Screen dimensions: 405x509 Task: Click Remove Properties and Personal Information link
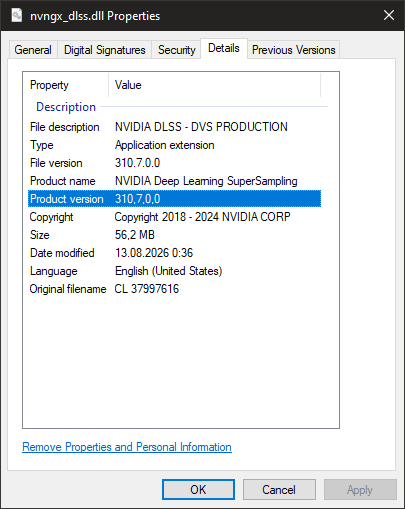[127, 447]
